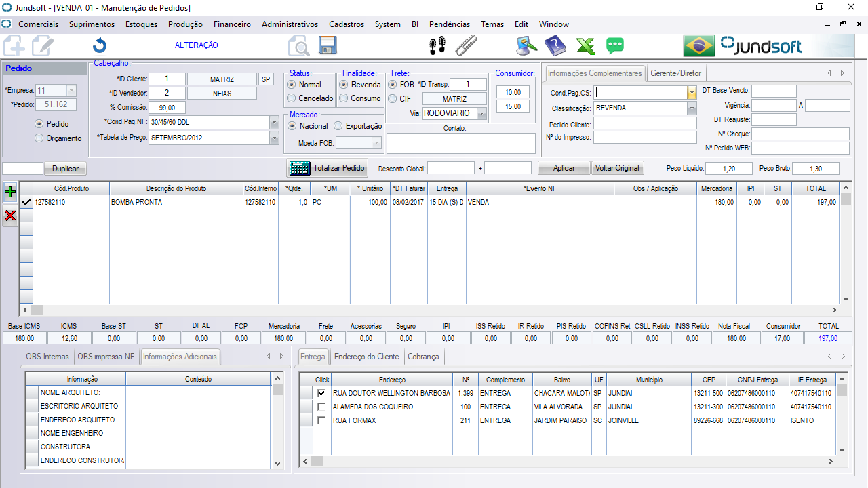868x488 pixels.
Task: Click the search document magnifier icon
Action: pos(298,45)
